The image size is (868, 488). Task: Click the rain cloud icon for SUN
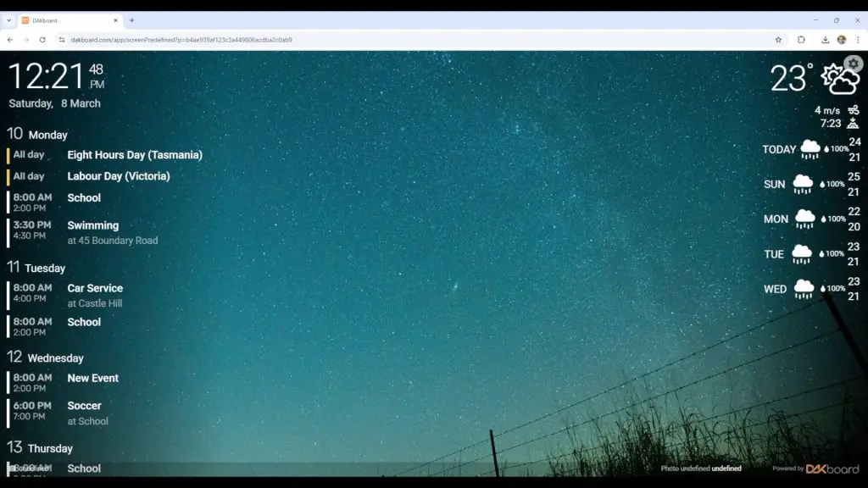(x=802, y=184)
